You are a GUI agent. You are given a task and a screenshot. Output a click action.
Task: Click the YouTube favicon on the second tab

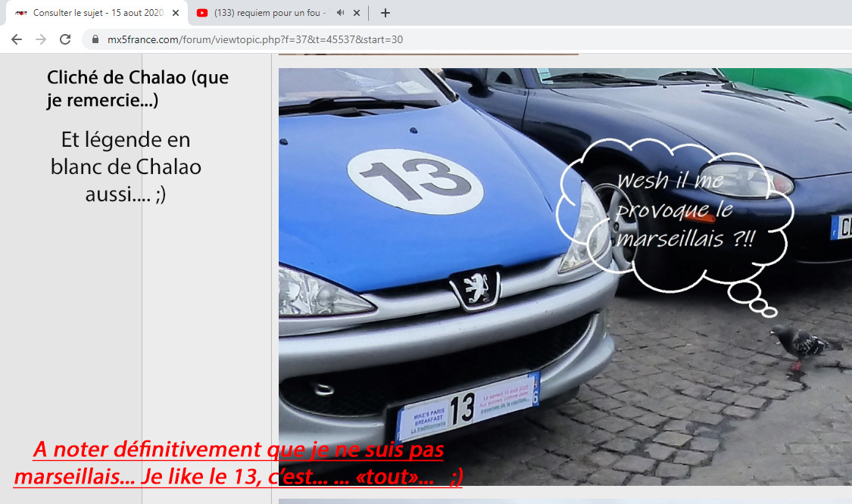[x=202, y=13]
